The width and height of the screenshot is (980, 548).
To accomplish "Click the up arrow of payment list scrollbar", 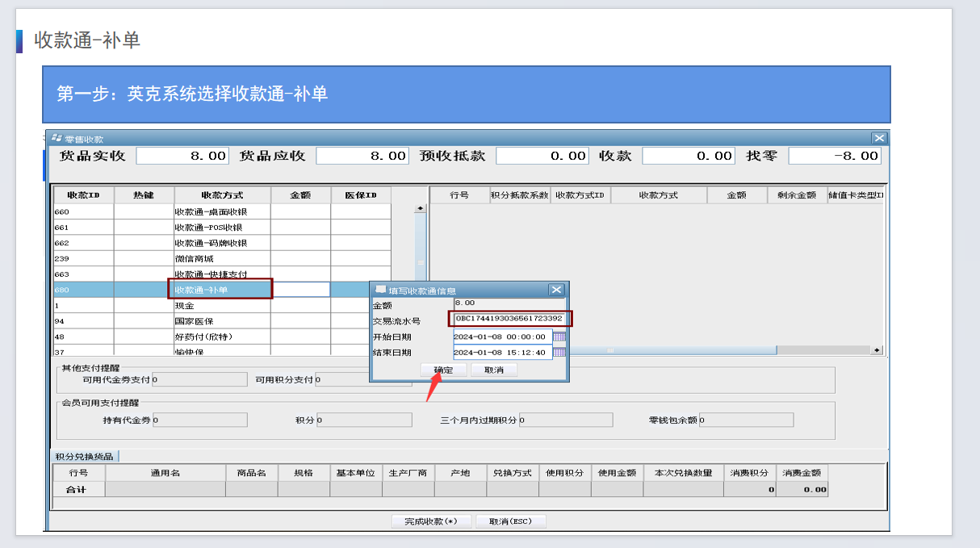I will [x=420, y=208].
